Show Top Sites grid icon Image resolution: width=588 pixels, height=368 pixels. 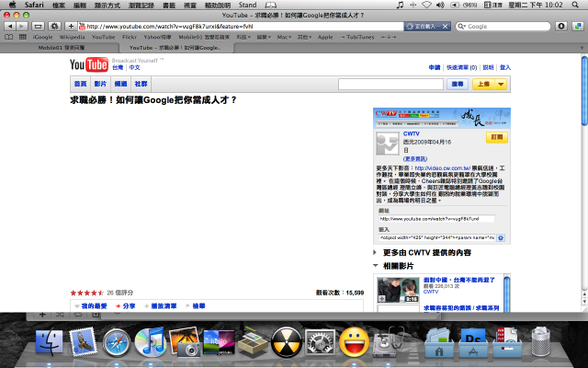coord(22,37)
